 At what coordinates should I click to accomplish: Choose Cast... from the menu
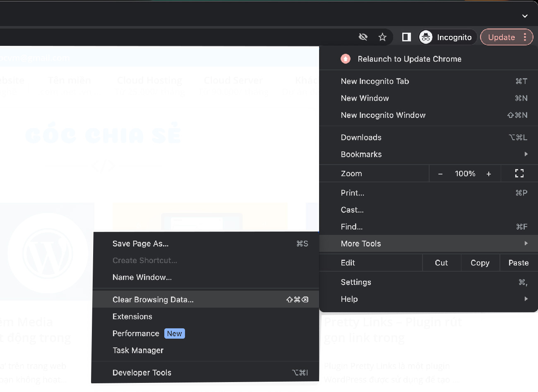(429, 210)
